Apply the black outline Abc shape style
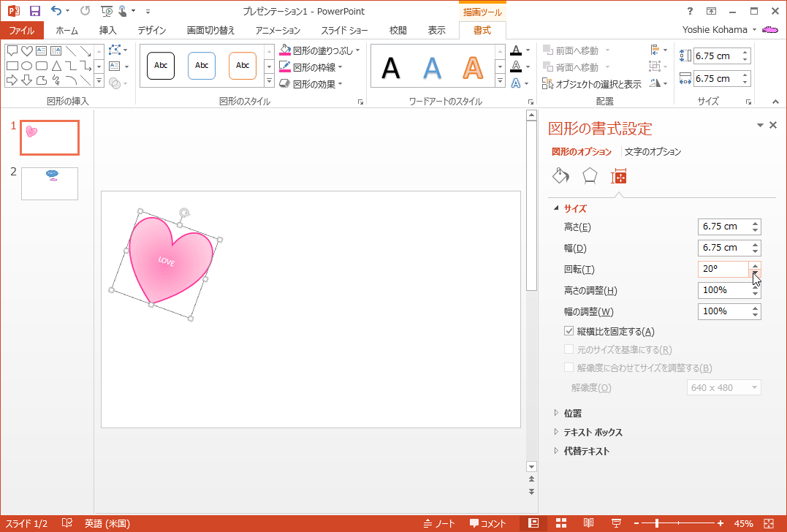Viewport: 787px width, 532px height. (161, 66)
